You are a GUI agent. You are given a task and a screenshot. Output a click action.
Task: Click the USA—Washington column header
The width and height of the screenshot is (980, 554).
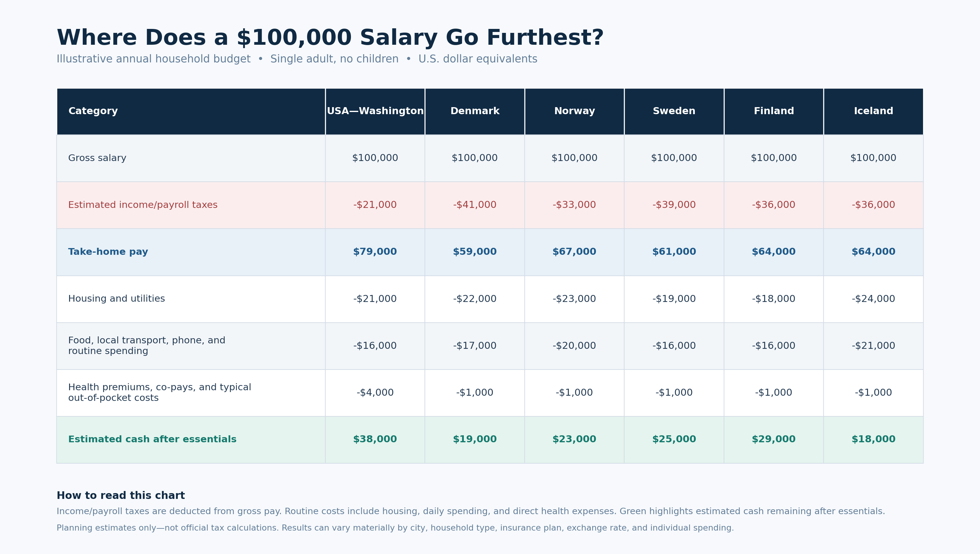tap(375, 111)
